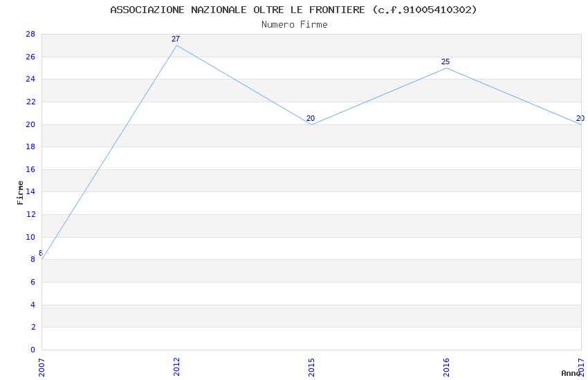Click the 'Firme' y-axis label
The image size is (588, 380).
20,193
